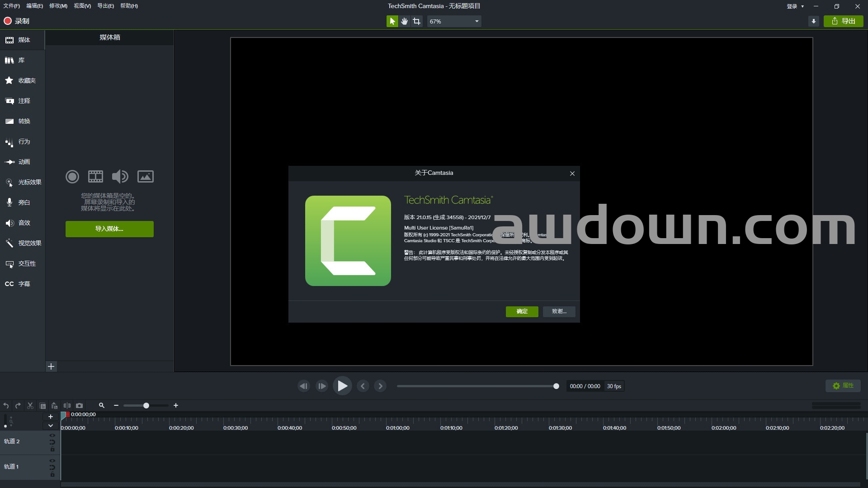Viewport: 868px width, 488px height.
Task: Toggle the magnetic track icon on 轨道 2
Action: point(52,442)
